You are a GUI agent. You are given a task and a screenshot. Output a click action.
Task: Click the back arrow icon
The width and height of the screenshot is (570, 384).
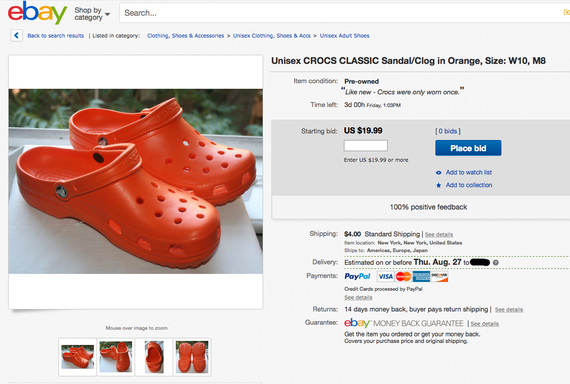(16, 35)
